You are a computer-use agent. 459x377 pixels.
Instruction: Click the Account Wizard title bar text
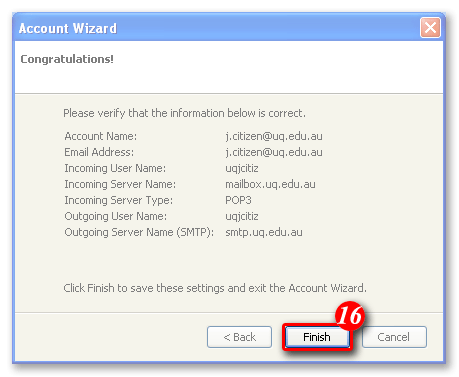coord(68,28)
